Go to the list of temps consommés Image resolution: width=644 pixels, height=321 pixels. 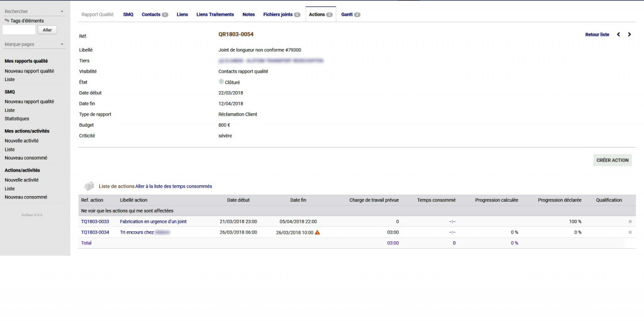174,187
